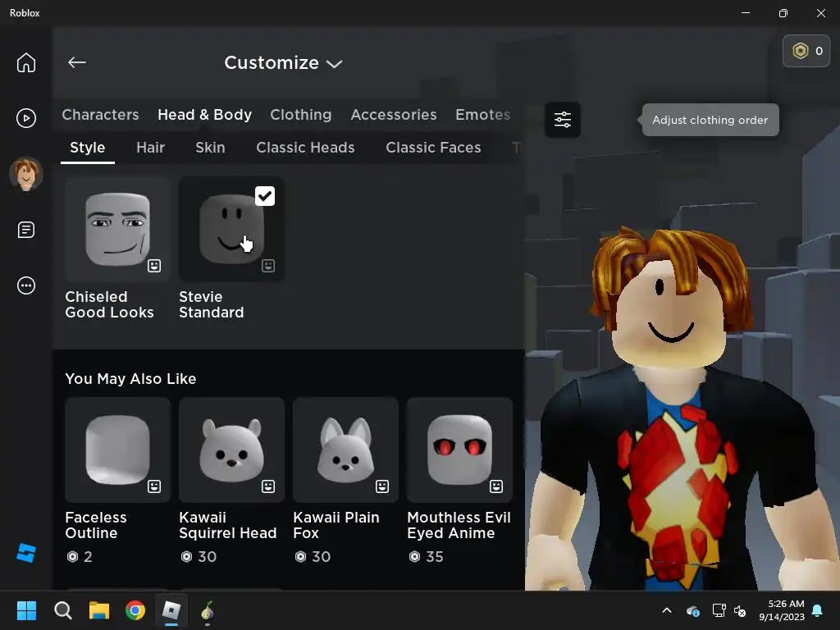Viewport: 840px width, 630px height.
Task: Show hidden system tray icons
Action: [667, 610]
